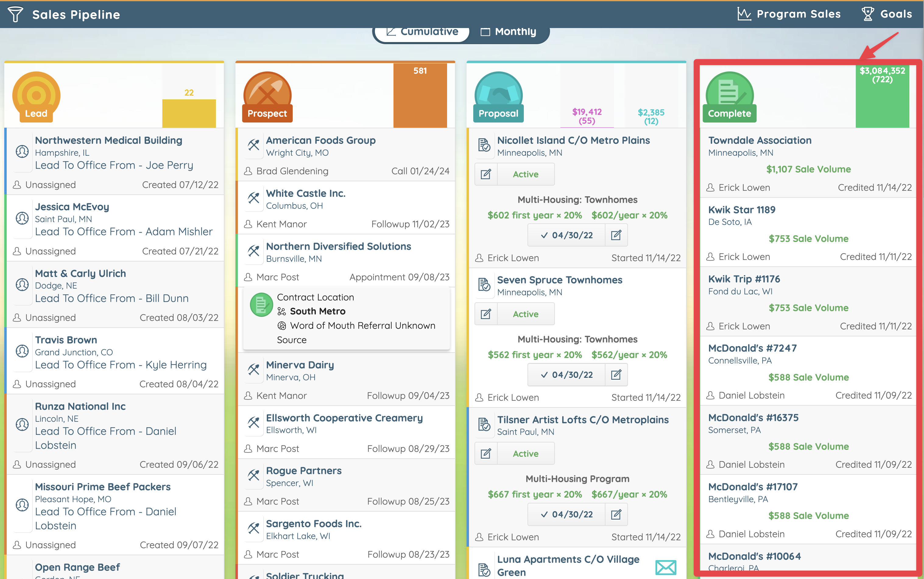Screen dimensions: 924x579
Task: Open Program Sales chart view
Action: point(788,14)
